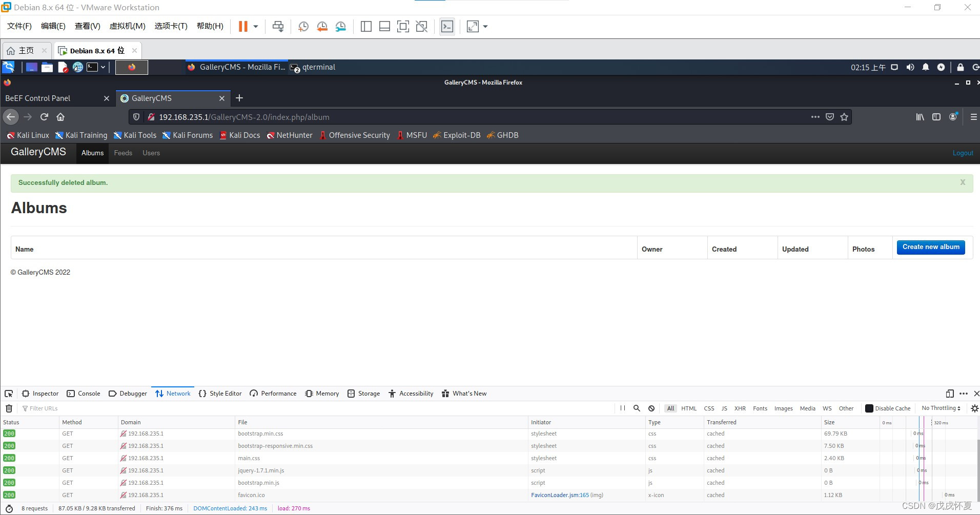Open the Users page in GalleryCMS

tap(151, 153)
